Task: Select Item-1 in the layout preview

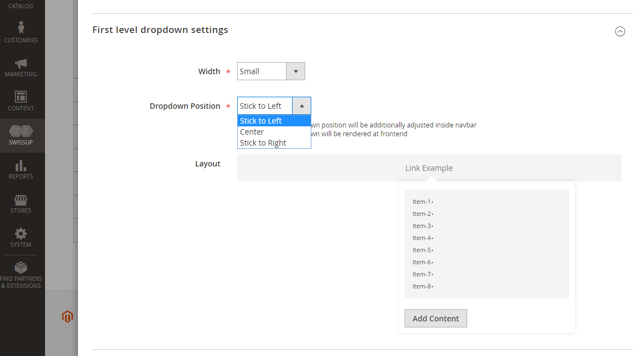Action: [x=422, y=202]
